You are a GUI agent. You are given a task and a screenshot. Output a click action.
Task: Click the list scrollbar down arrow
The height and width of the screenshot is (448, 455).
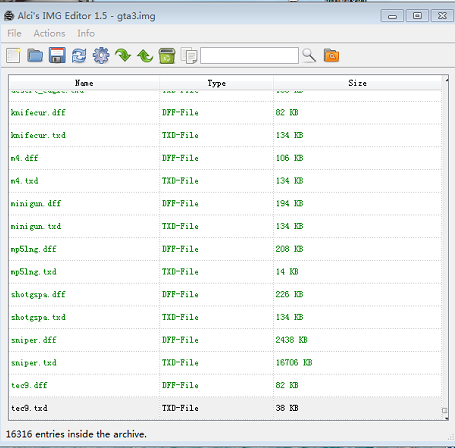point(445,417)
